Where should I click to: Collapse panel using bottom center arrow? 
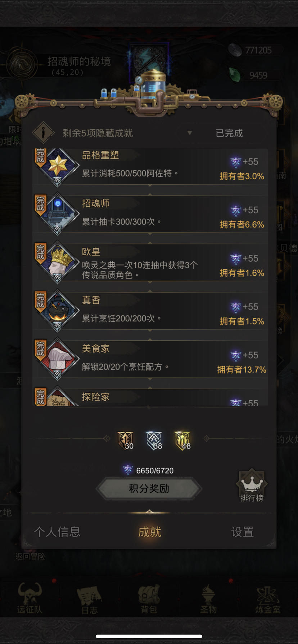tap(149, 512)
